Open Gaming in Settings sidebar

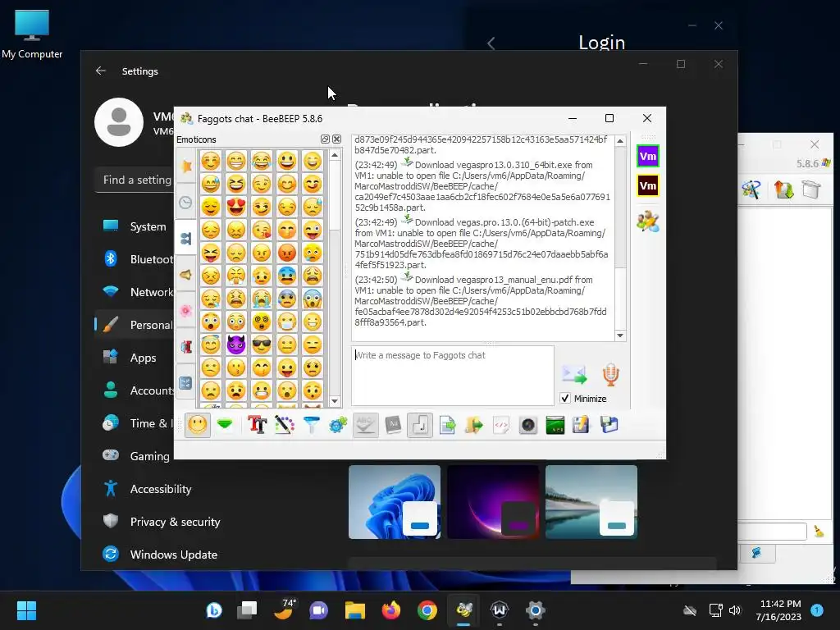pyautogui.click(x=135, y=456)
